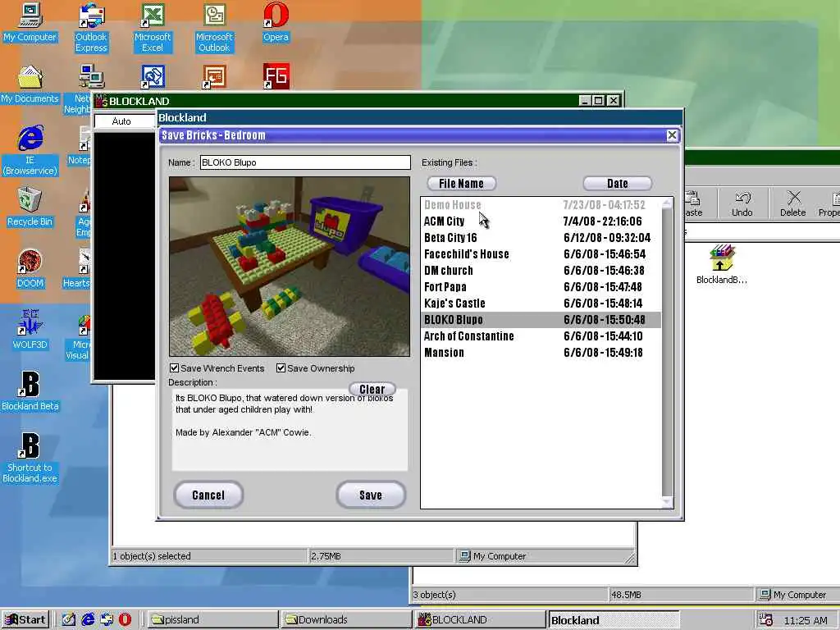The image size is (840, 630).
Task: Select Fort Papa save file
Action: (541, 287)
